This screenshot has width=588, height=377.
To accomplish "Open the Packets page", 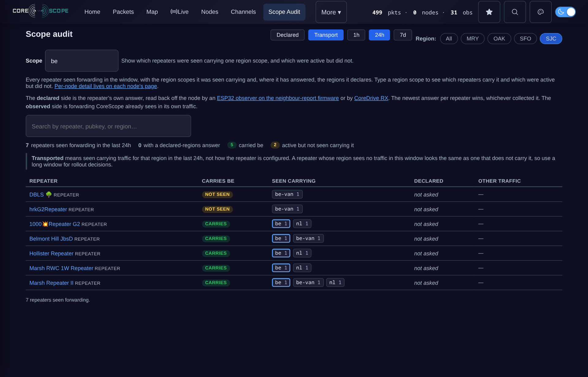I will click(123, 12).
